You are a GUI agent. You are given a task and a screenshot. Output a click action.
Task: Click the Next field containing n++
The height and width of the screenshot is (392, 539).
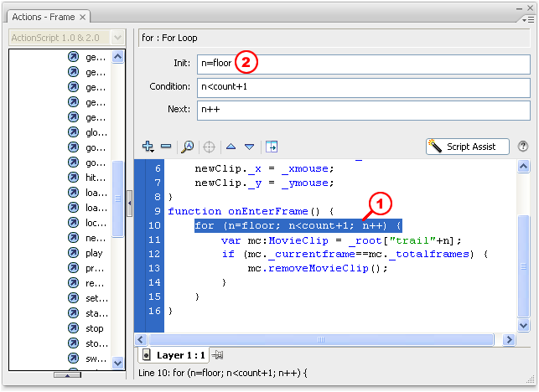click(361, 111)
